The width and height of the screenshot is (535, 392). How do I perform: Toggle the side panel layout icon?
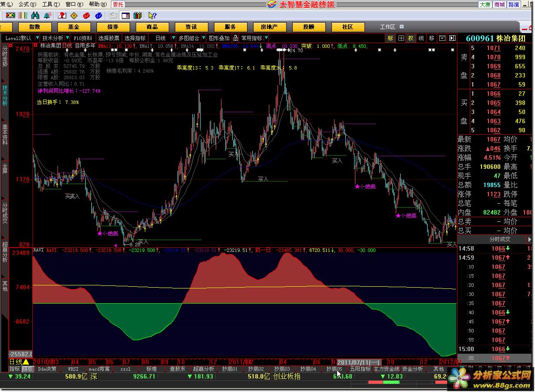[x=125, y=15]
